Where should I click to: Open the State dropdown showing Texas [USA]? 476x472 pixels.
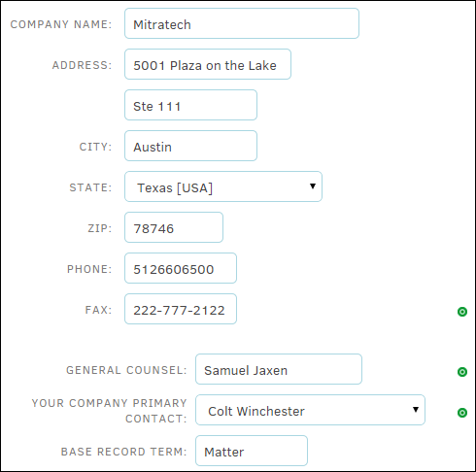[223, 186]
